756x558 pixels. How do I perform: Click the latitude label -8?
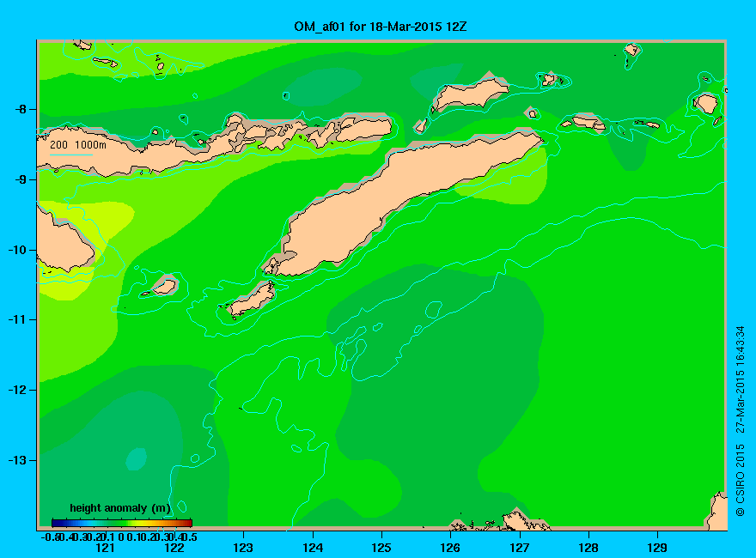click(21, 109)
